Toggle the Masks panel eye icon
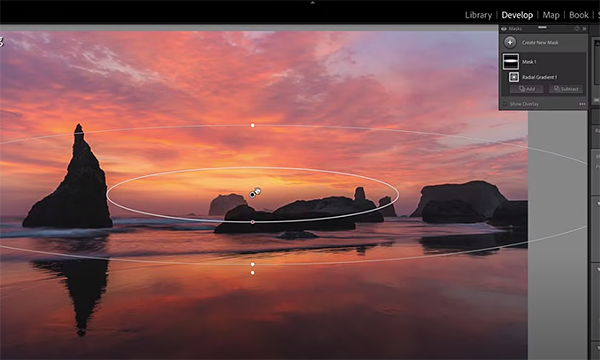The width and height of the screenshot is (600, 360). (504, 29)
